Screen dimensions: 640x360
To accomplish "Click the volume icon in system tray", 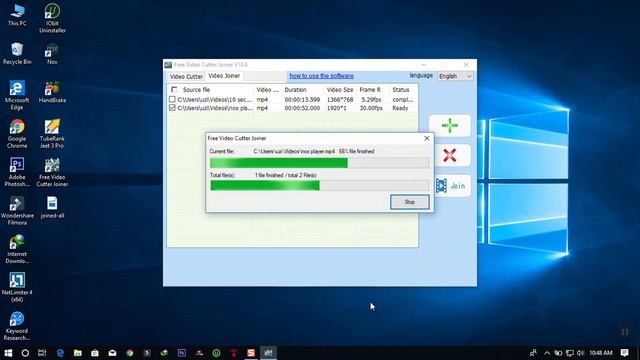I will pyautogui.click(x=580, y=353).
